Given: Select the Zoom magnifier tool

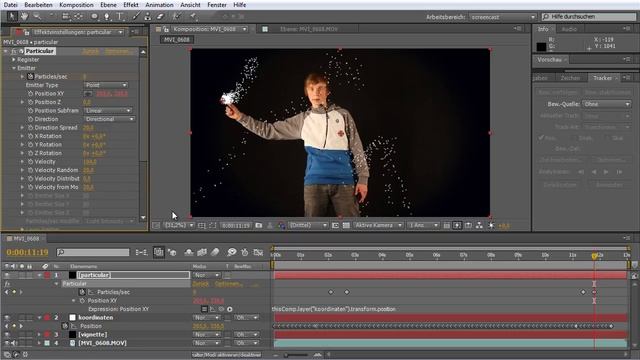Looking at the screenshot, I should [x=37, y=16].
